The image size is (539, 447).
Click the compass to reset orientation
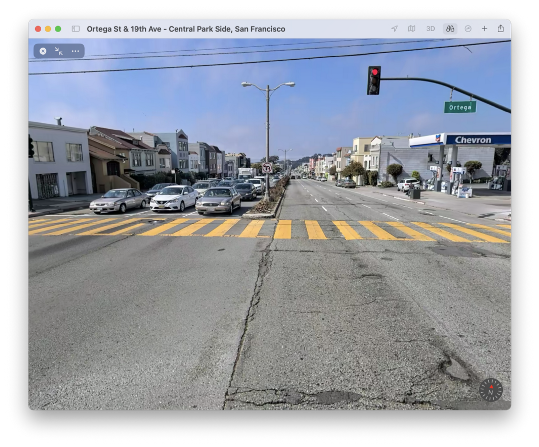(491, 390)
